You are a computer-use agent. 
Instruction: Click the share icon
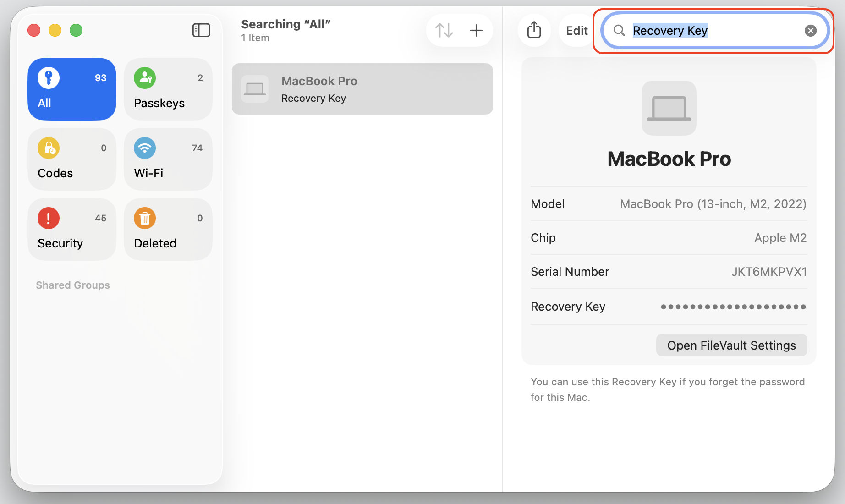(x=534, y=30)
